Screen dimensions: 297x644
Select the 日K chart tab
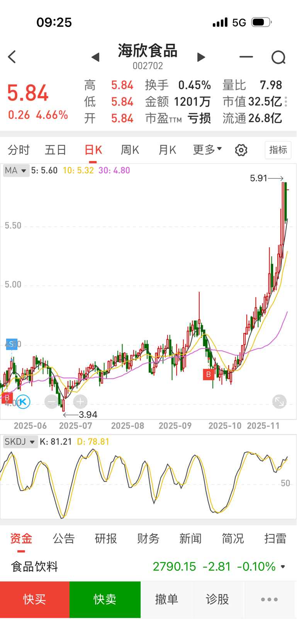point(93,150)
